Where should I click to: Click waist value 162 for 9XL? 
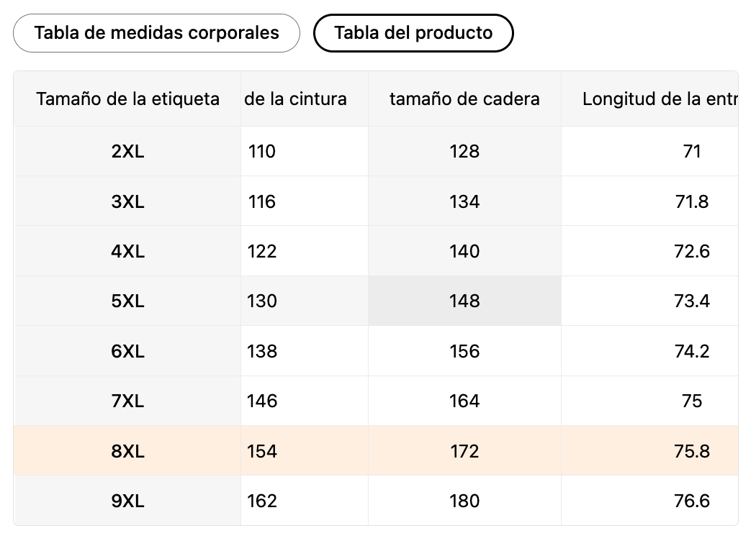point(262,501)
